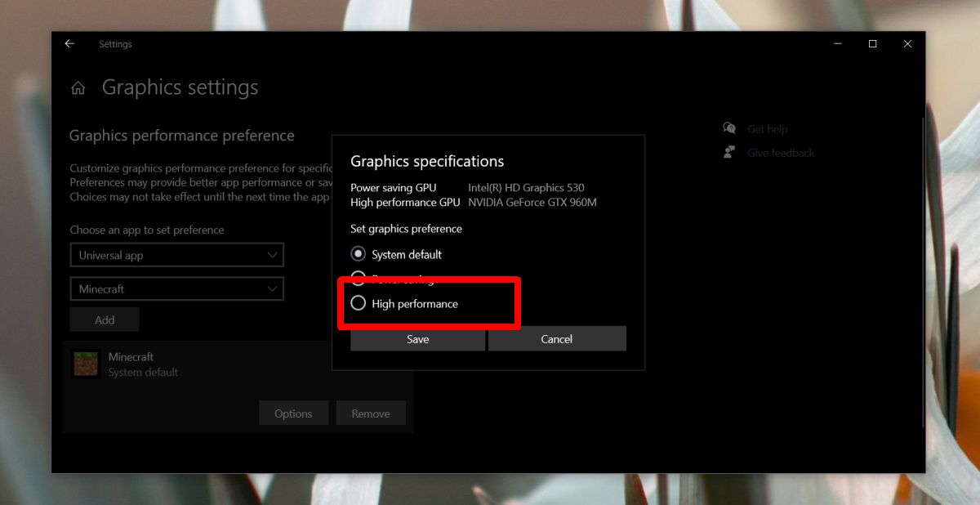Select the Power saving option

tap(358, 279)
